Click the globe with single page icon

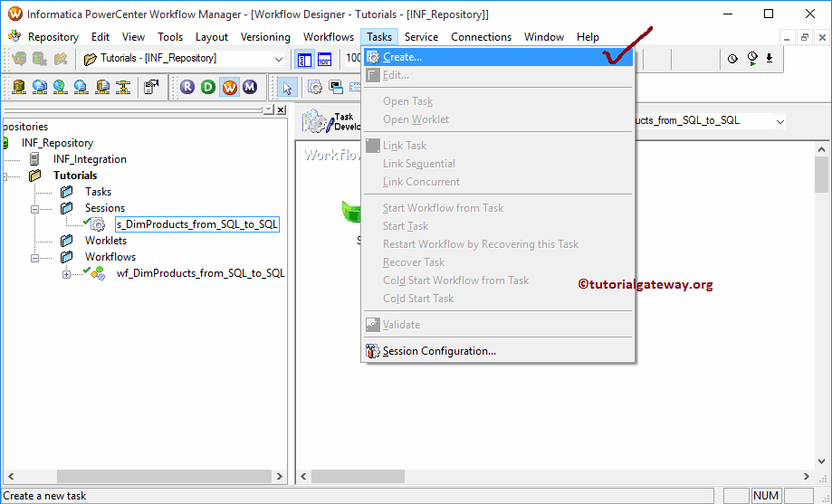tap(81, 87)
